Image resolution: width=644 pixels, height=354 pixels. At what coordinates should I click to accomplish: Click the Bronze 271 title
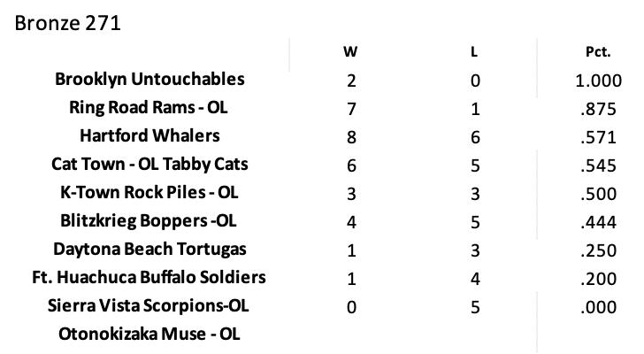tap(67, 23)
